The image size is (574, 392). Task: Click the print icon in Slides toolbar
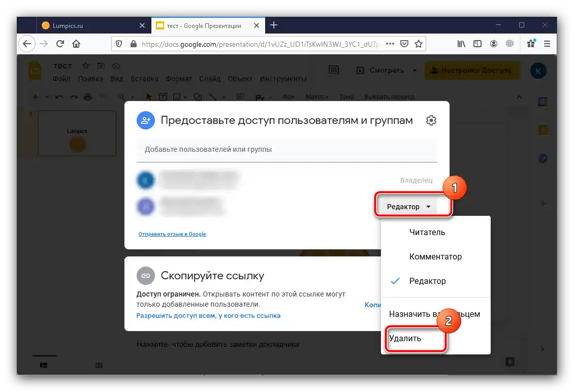point(88,97)
